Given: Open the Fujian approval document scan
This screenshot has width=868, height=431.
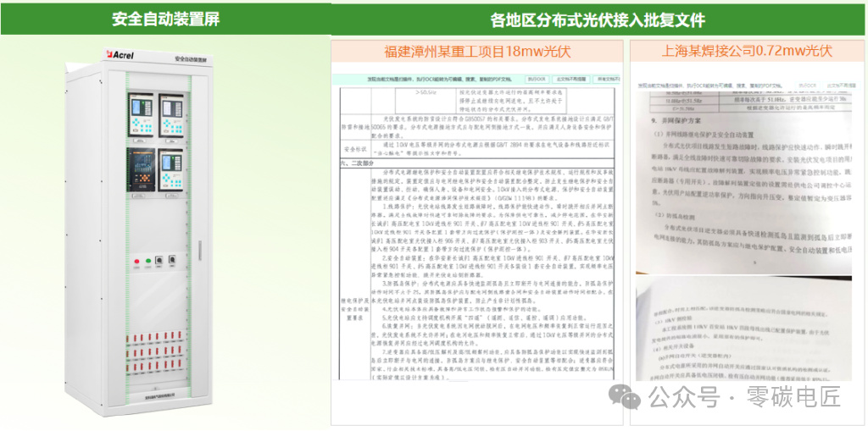Looking at the screenshot, I should pos(477,232).
